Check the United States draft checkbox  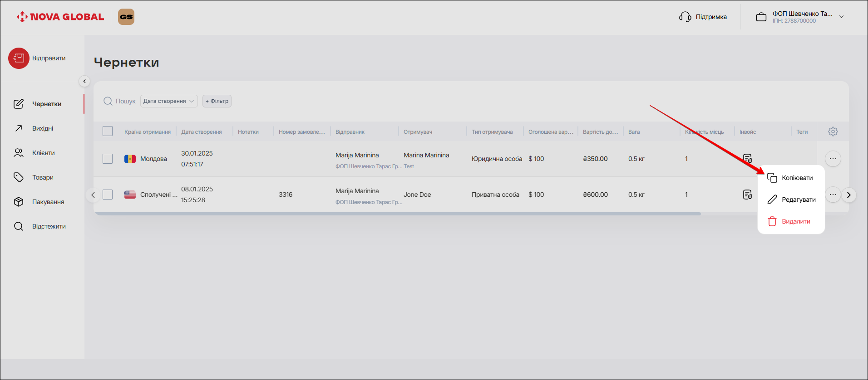(108, 195)
